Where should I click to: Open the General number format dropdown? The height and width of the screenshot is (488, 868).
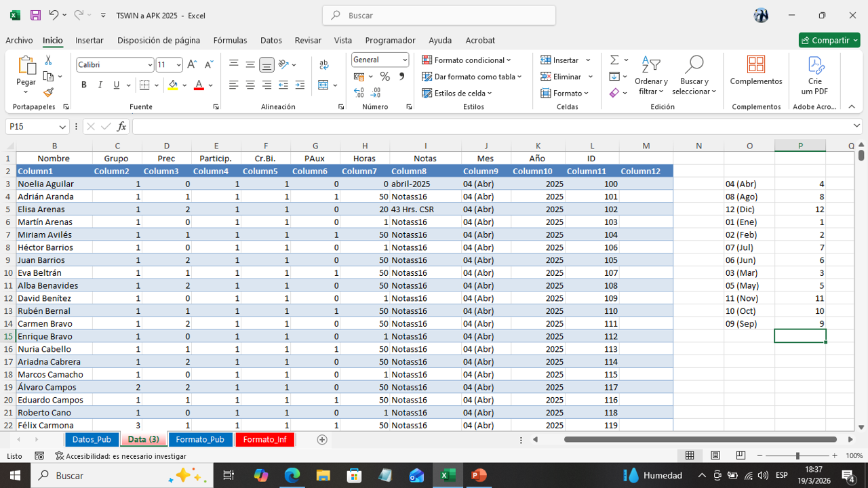coord(405,60)
